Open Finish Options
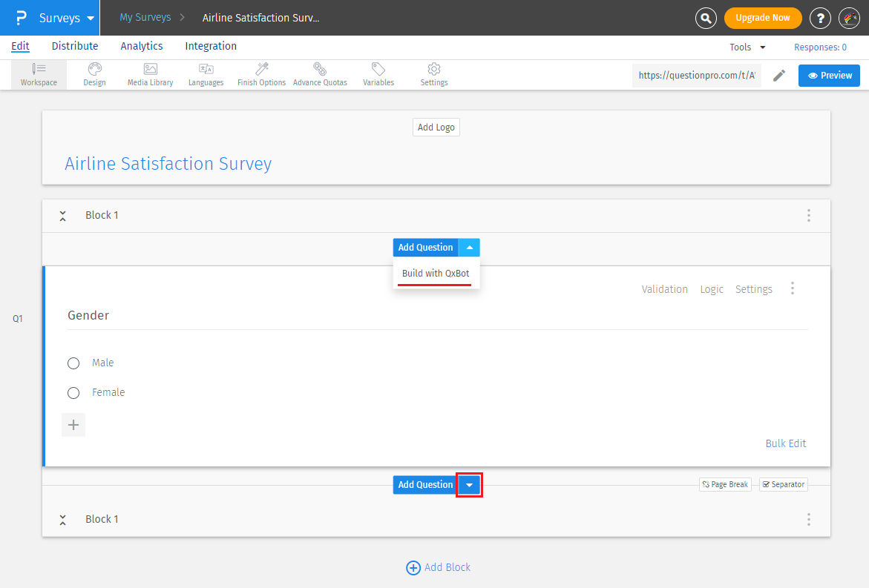The width and height of the screenshot is (869, 588). point(261,74)
